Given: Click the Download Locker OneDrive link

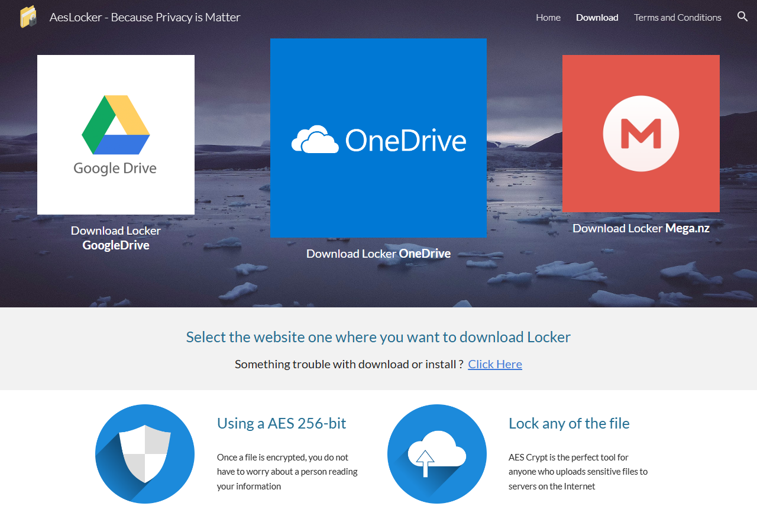Looking at the screenshot, I should click(x=378, y=254).
